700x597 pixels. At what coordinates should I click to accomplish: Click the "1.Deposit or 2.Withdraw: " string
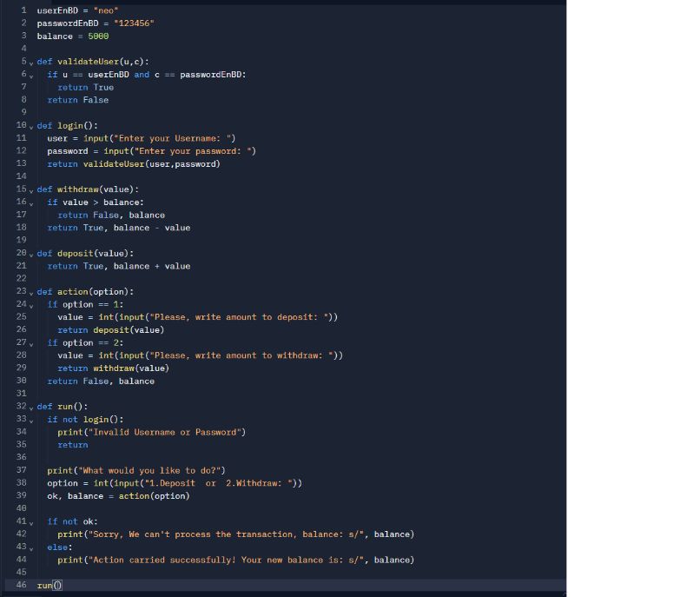(x=218, y=483)
